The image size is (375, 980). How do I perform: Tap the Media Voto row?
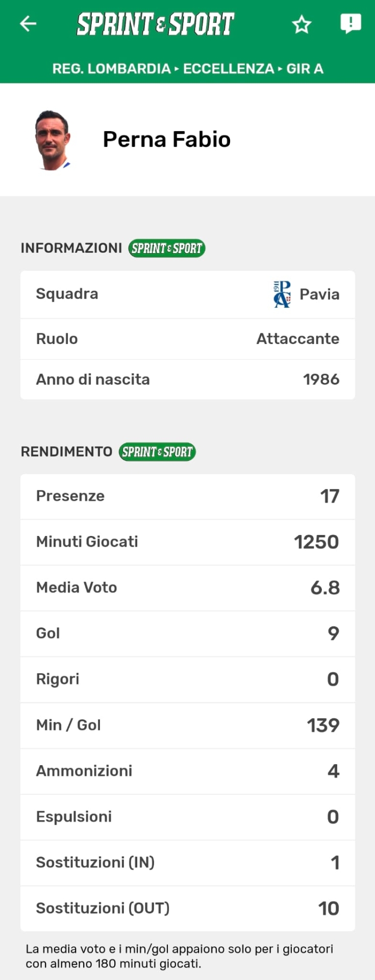[187, 587]
